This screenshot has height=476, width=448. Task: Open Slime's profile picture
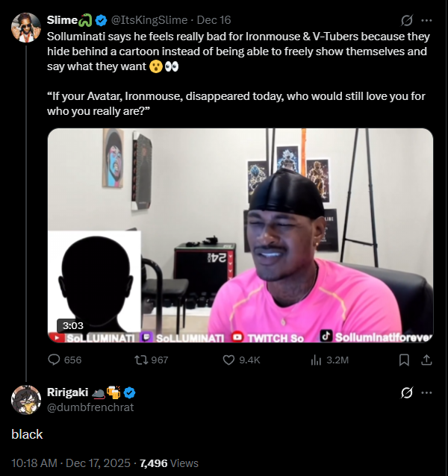[26, 28]
